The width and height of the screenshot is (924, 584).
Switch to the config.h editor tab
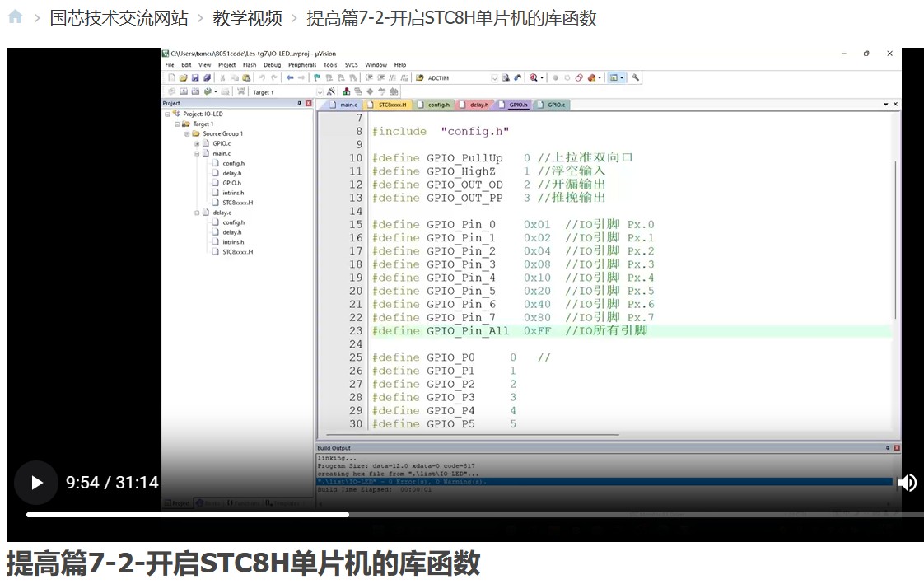[434, 105]
